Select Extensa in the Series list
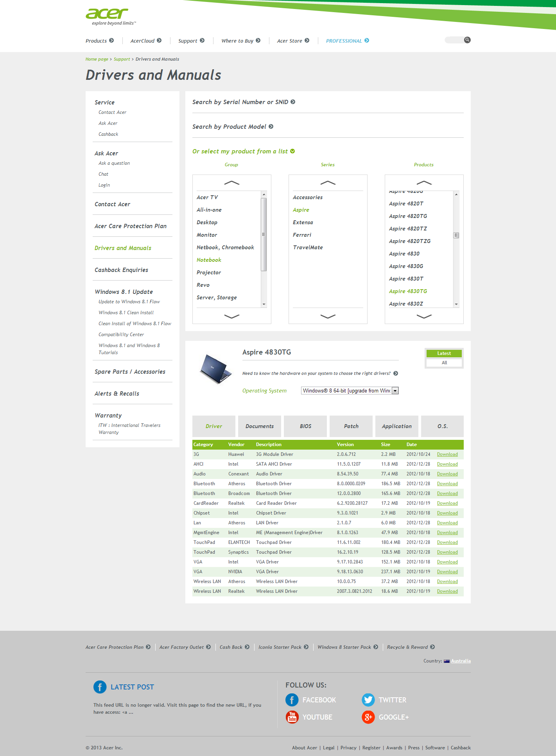 tap(303, 222)
